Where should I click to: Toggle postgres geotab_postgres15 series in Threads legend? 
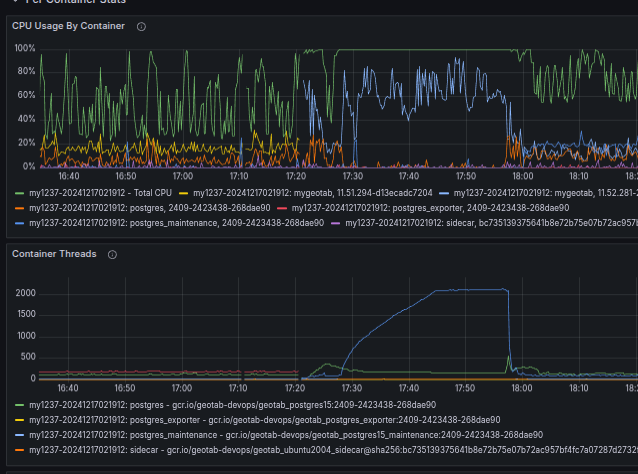pyautogui.click(x=232, y=405)
